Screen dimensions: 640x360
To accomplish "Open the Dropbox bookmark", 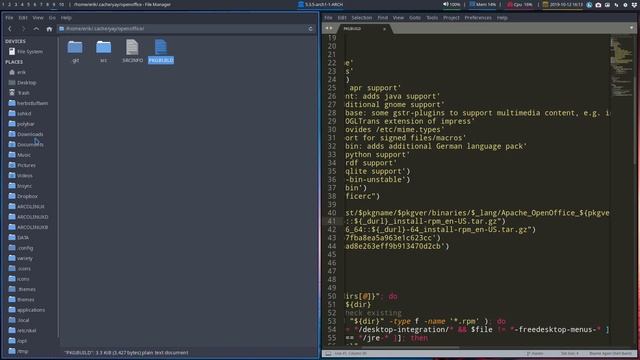I will pyautogui.click(x=24, y=196).
